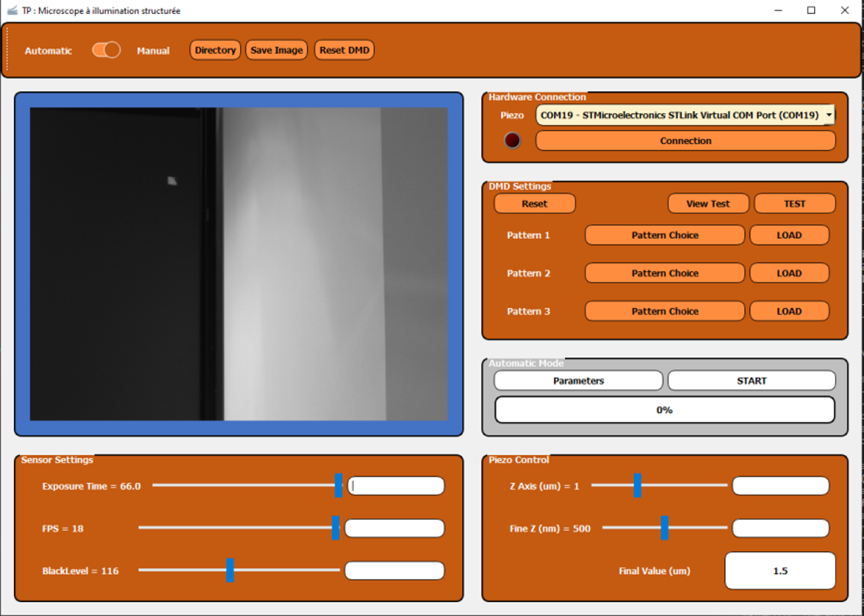Click the 0% progress bar
The width and height of the screenshot is (864, 616).
click(x=665, y=410)
